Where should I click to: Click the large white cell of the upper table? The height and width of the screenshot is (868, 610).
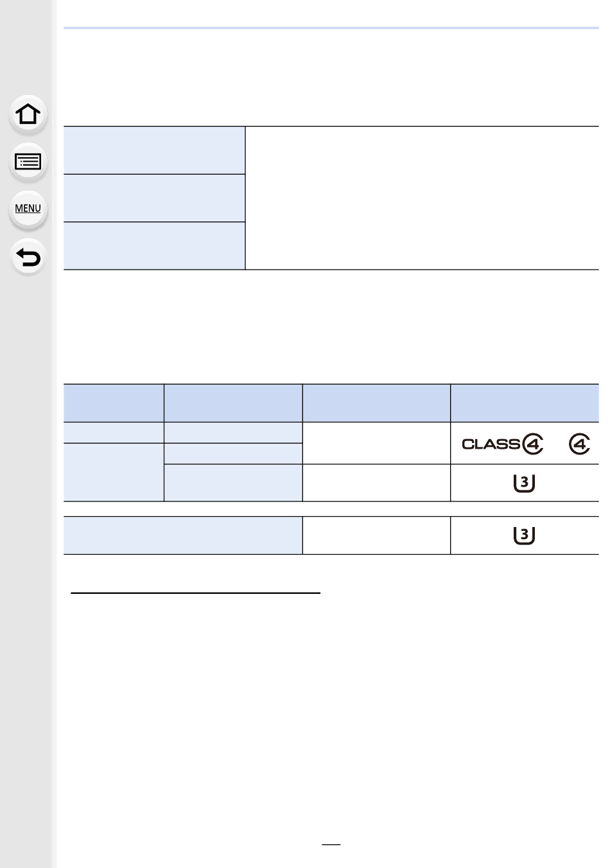tap(422, 198)
